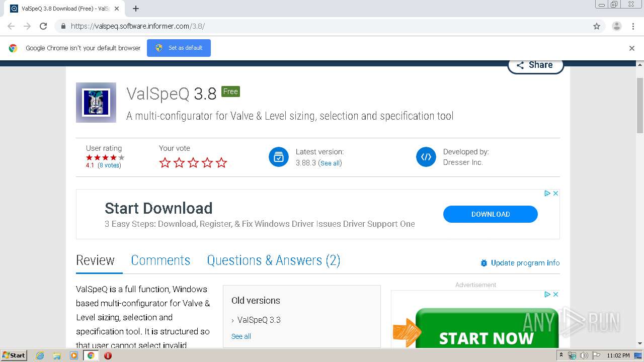The image size is (644, 362).
Task: Rate with the second vote star
Action: pos(179,162)
